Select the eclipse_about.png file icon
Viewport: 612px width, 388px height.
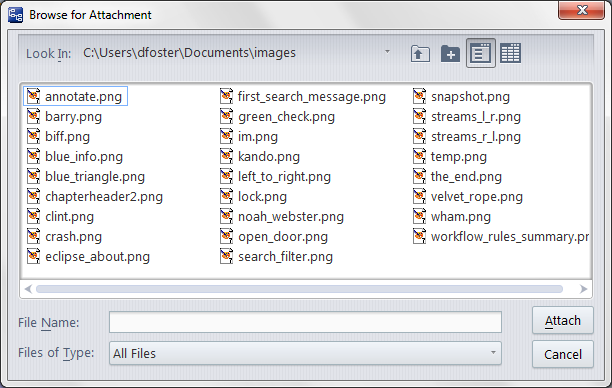click(x=34, y=256)
